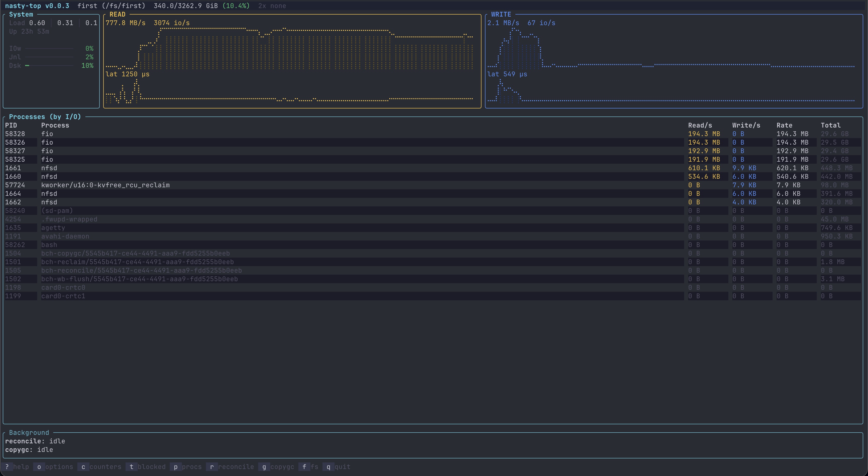Select the kworker/u16:0-kvfree_rcu_reclaim row
Viewport: 868px width, 476px height.
tap(433, 185)
